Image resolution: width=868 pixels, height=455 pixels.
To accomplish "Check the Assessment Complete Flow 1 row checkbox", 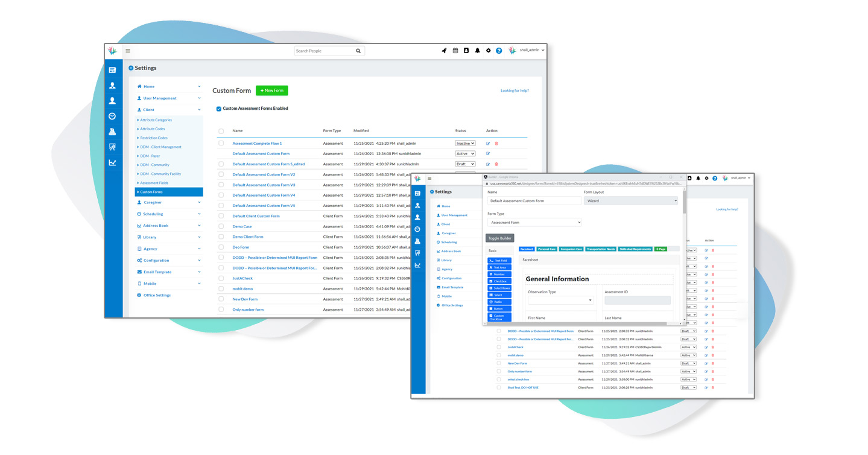I will click(x=221, y=144).
